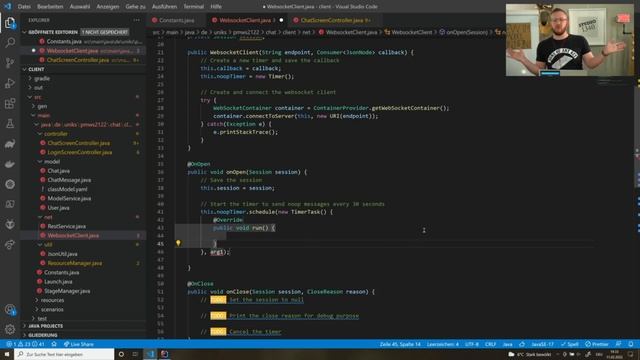Click the JavaSE-17 runtime status item

coord(542,344)
